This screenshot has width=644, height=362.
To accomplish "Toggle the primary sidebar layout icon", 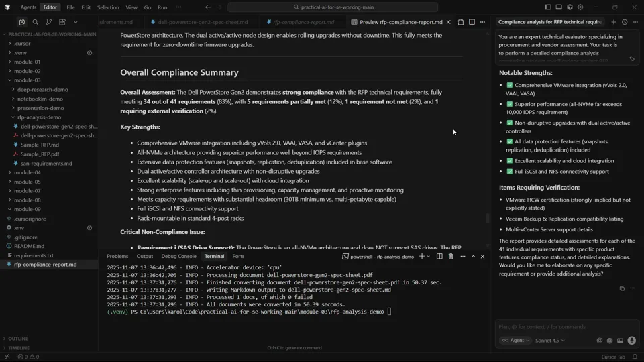I will coord(548,7).
